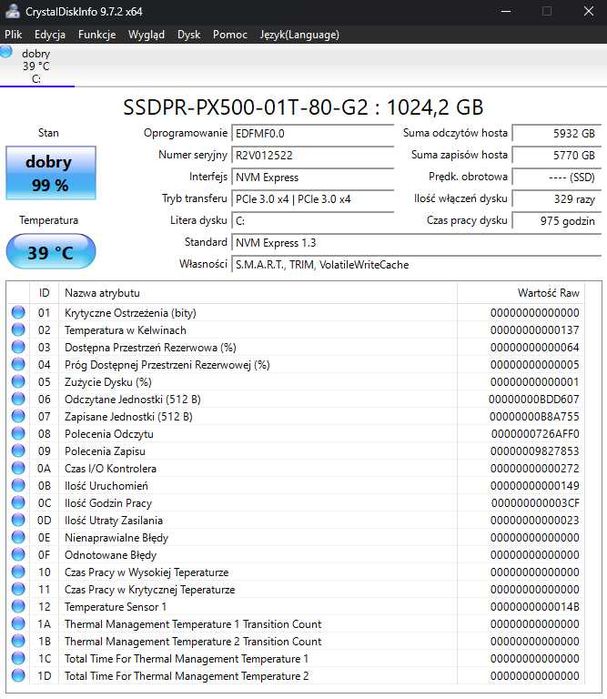Open the Plik menu

[x=13, y=35]
